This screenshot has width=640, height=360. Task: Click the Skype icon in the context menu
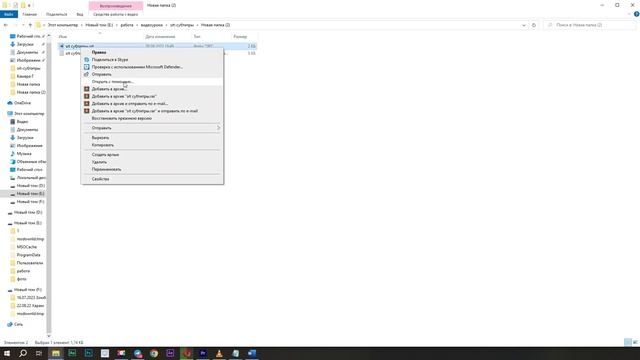[87, 60]
